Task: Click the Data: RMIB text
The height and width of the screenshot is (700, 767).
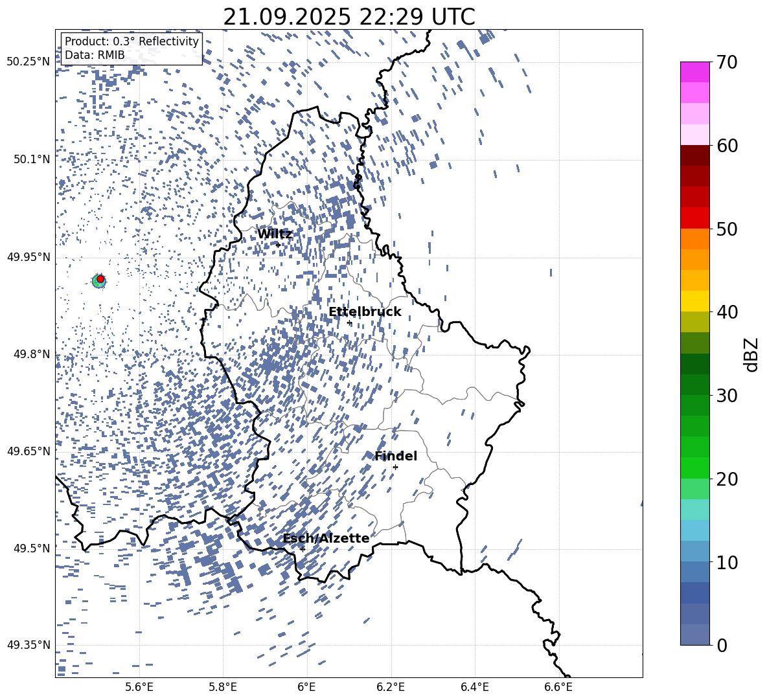Action: tap(95, 55)
